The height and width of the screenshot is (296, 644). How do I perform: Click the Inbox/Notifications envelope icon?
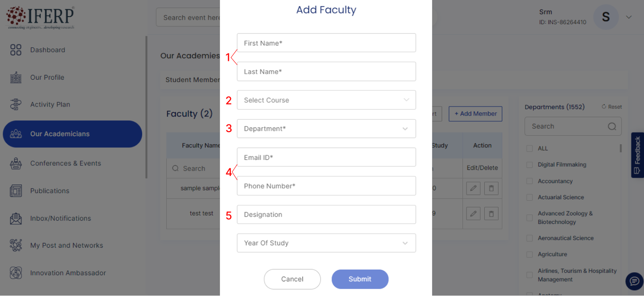[x=16, y=219]
